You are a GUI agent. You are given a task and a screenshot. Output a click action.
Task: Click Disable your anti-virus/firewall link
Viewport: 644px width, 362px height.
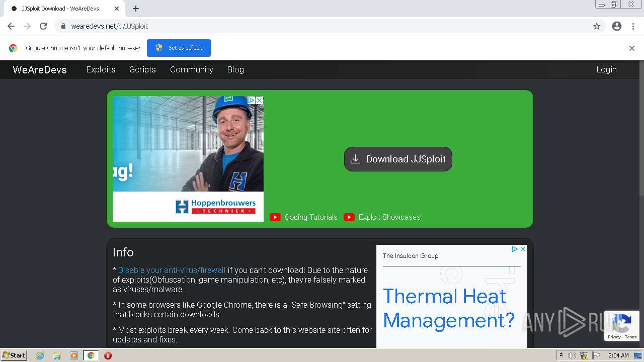[172, 270]
